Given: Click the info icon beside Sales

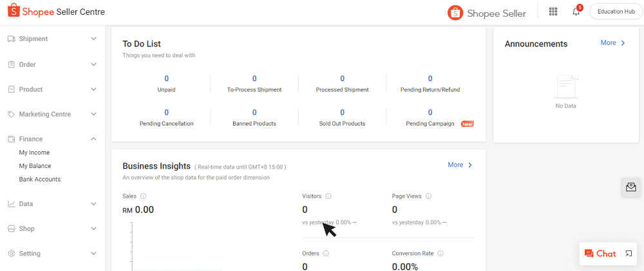Looking at the screenshot, I should pyautogui.click(x=143, y=196).
